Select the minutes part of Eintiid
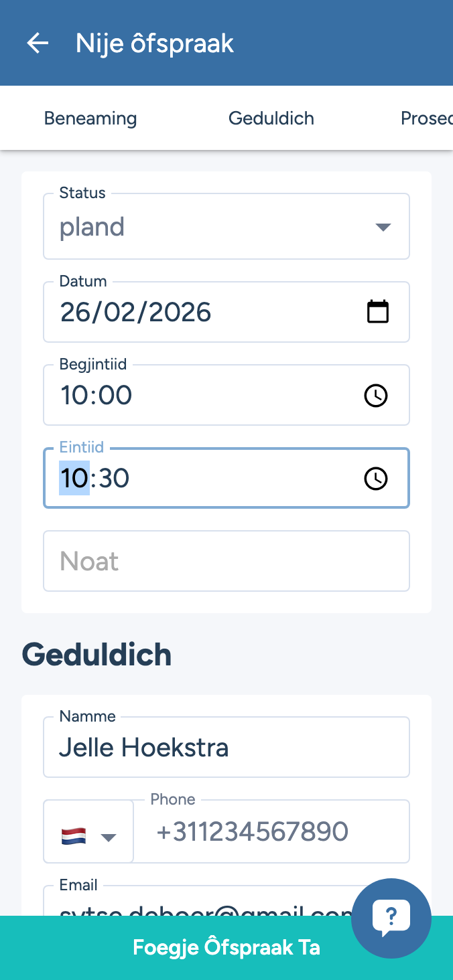Screen dimensions: 453x980 [113, 479]
